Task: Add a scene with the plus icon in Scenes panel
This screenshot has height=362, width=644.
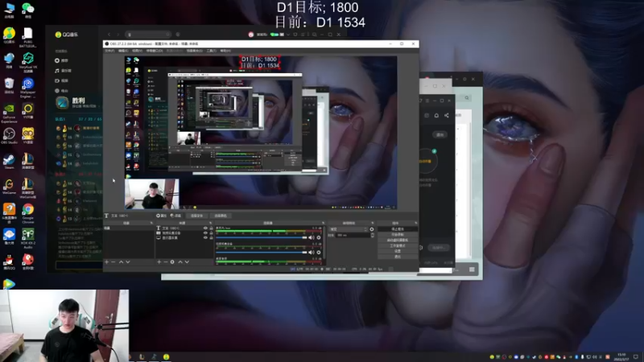Action: [107, 262]
